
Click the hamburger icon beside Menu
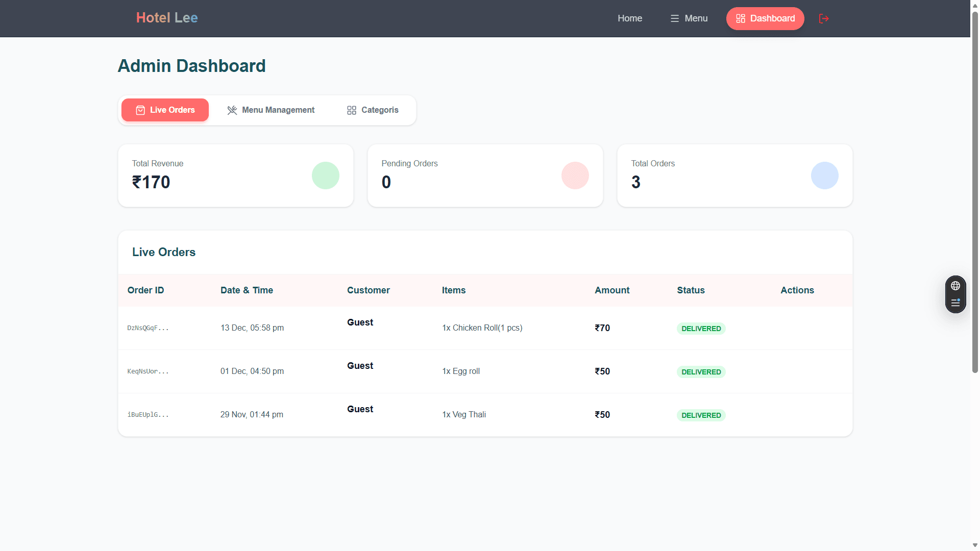point(675,18)
